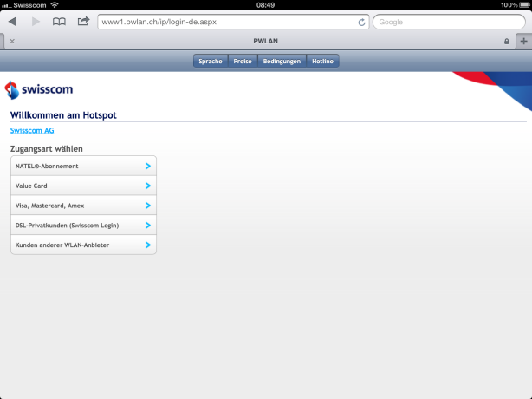Choose DSL-Privatkunden (Swisscom Login)
The image size is (532, 399).
coord(83,225)
